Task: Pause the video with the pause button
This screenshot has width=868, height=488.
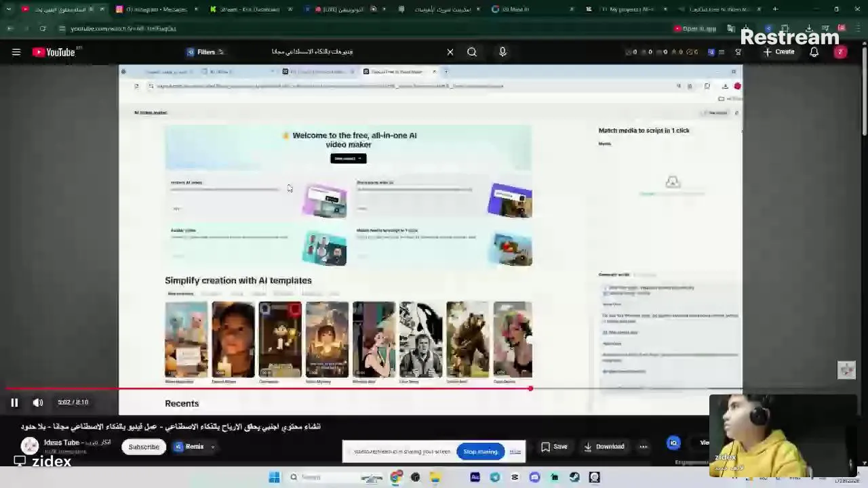Action: tap(14, 403)
